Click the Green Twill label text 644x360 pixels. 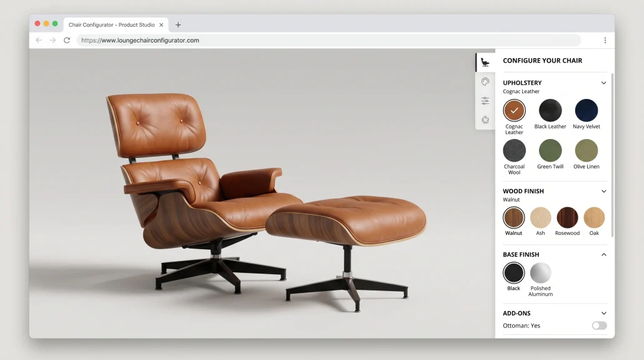550,167
